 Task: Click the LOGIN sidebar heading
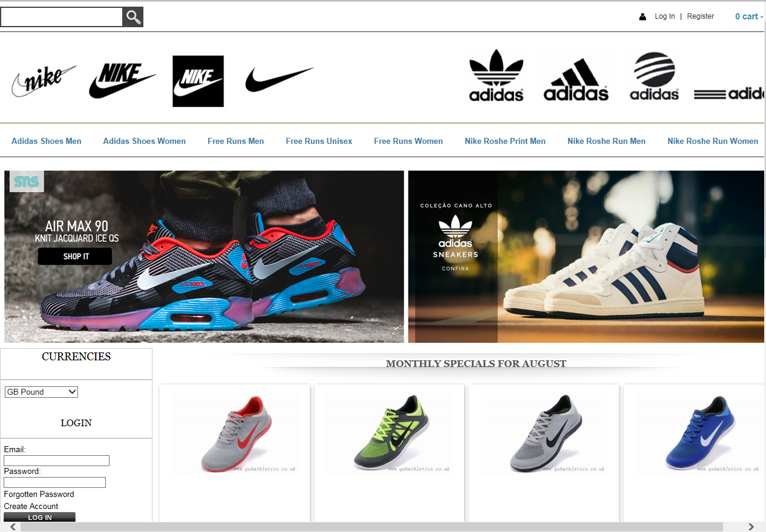tap(76, 423)
